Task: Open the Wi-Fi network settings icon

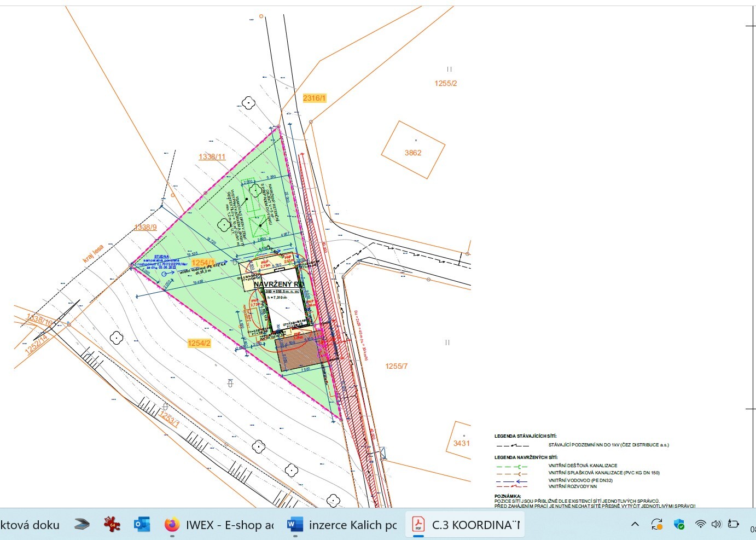Action: pyautogui.click(x=700, y=524)
